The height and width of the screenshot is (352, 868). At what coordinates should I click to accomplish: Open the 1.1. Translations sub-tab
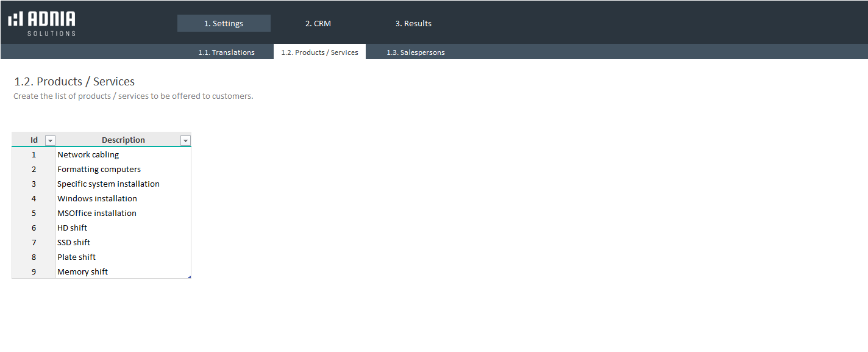pyautogui.click(x=226, y=52)
